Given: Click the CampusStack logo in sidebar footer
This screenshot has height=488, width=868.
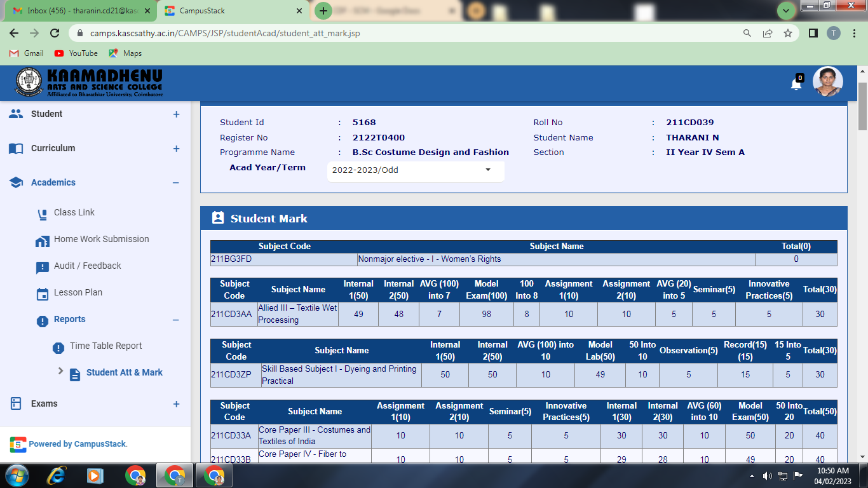Looking at the screenshot, I should tap(18, 444).
